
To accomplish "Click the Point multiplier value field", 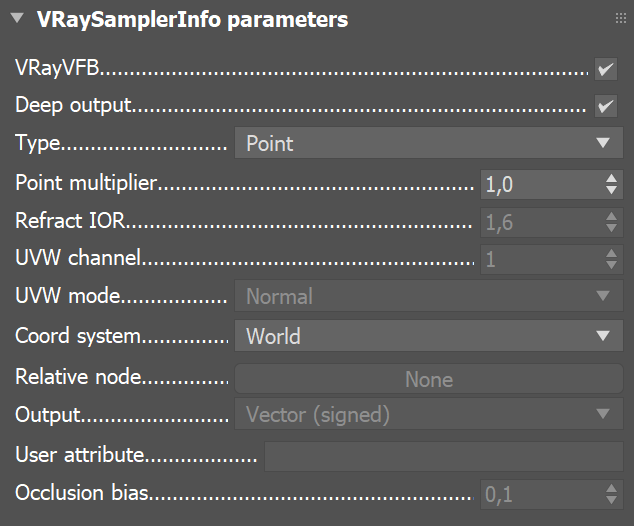I will (542, 184).
